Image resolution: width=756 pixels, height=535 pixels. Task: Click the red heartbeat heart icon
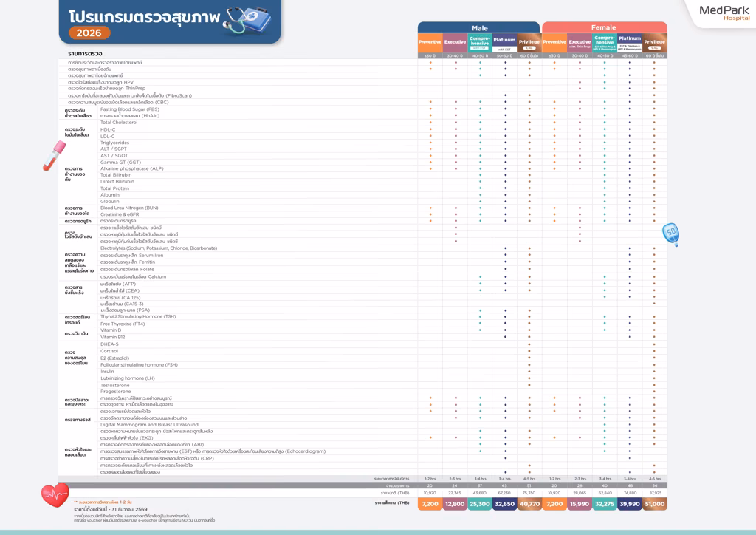point(55,495)
